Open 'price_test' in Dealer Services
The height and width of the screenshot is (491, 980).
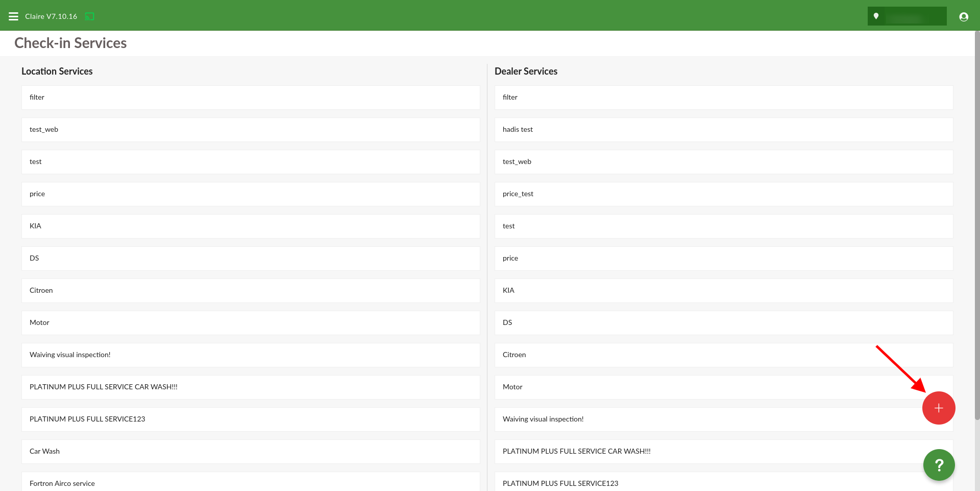(723, 194)
